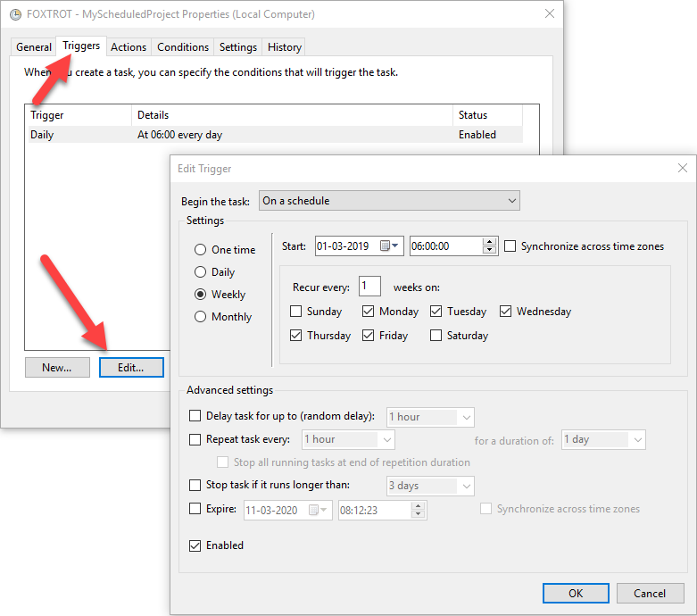Viewport: 697px width, 616px height.
Task: Uncheck the Tuesday checkbox
Action: (x=436, y=311)
